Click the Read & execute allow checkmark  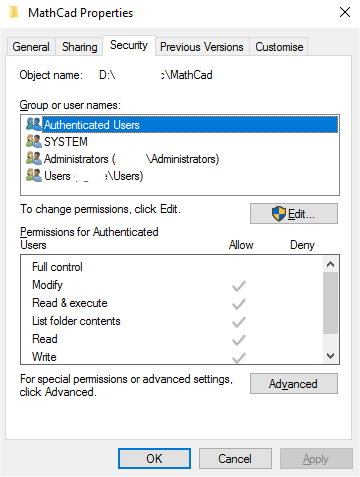pyautogui.click(x=239, y=304)
